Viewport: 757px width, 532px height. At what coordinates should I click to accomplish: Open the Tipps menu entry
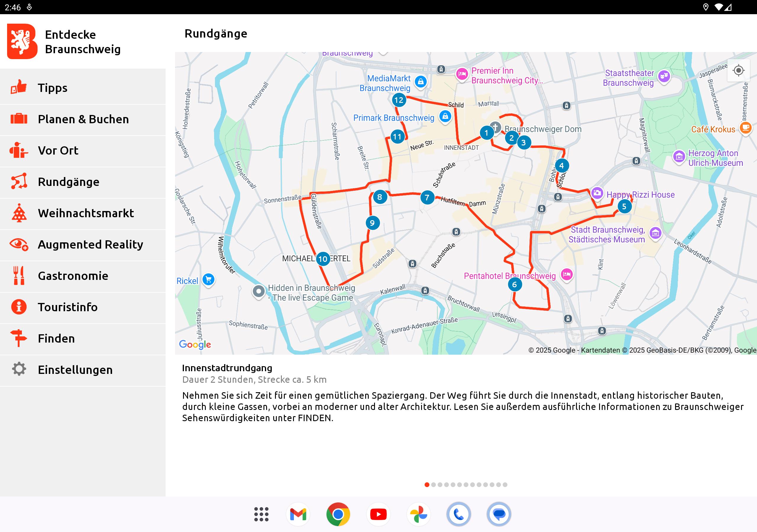pos(83,87)
